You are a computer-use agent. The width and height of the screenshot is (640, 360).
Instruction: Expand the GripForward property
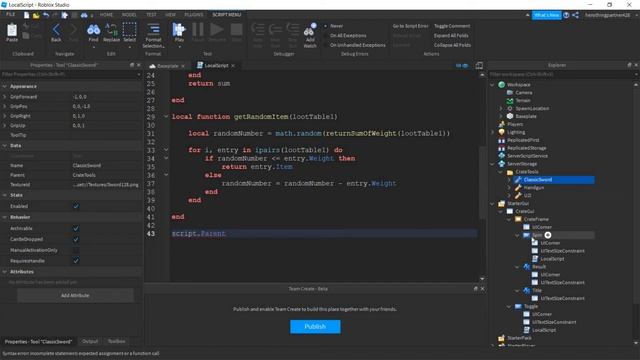[x=4, y=97]
